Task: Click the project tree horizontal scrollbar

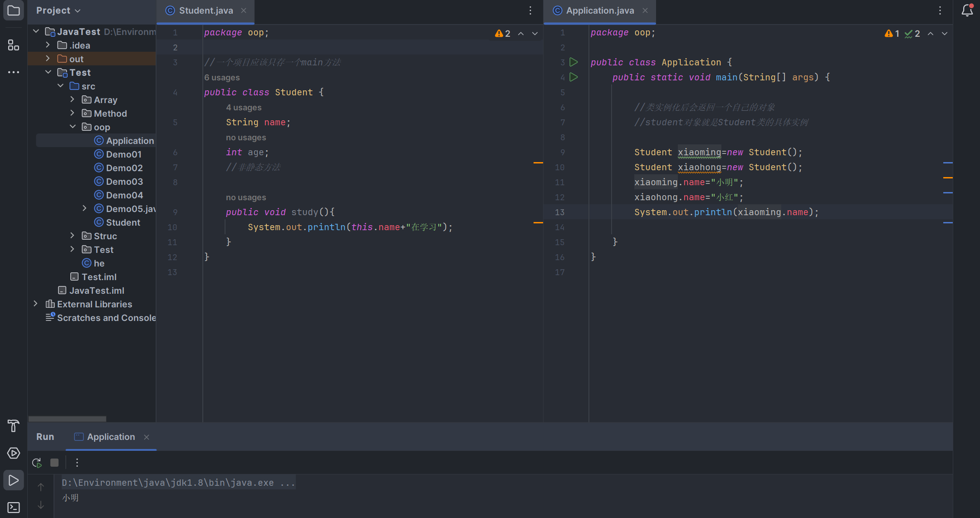Action: click(67, 419)
